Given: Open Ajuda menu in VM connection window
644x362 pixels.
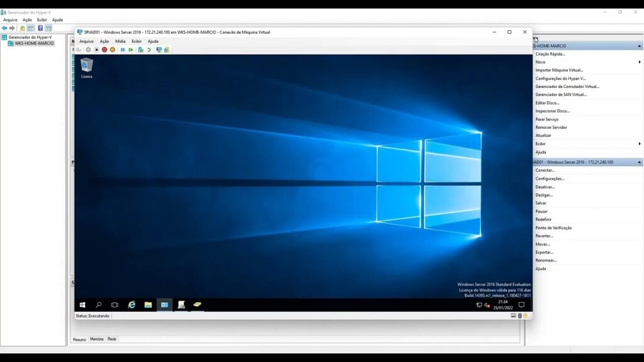Looking at the screenshot, I should coord(153,41).
